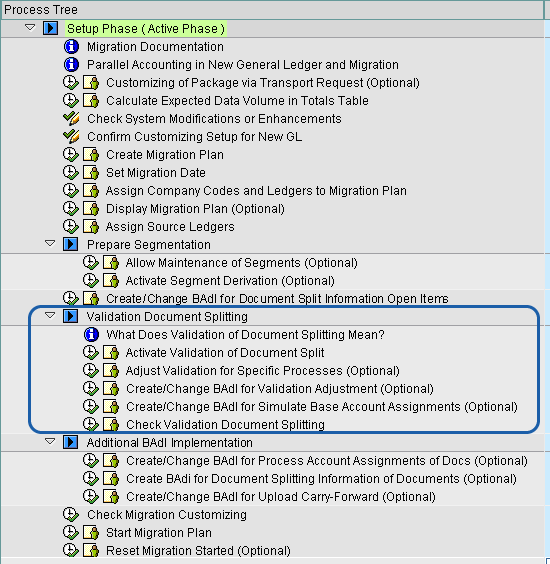Screen dimensions: 550x564
Task: Click the Process Tree column header
Action: 272,10
